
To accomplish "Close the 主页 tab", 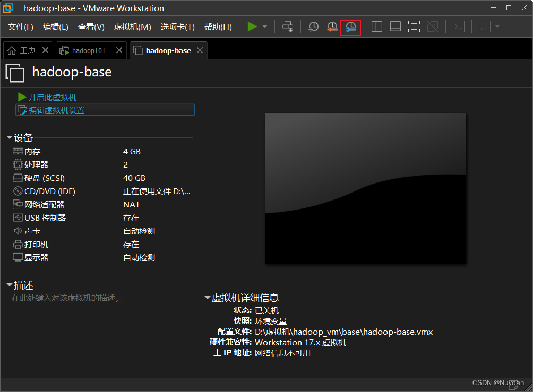I will tap(45, 50).
